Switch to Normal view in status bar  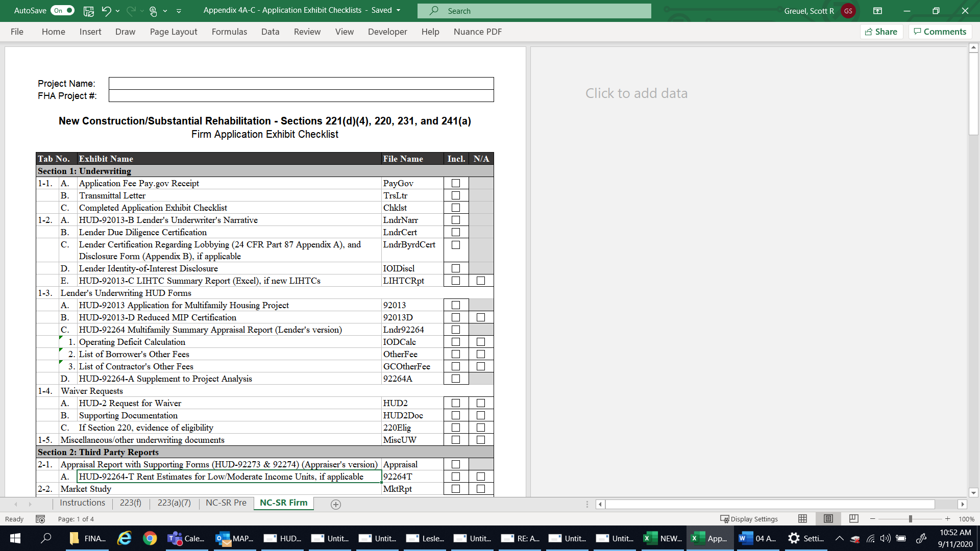coord(802,519)
